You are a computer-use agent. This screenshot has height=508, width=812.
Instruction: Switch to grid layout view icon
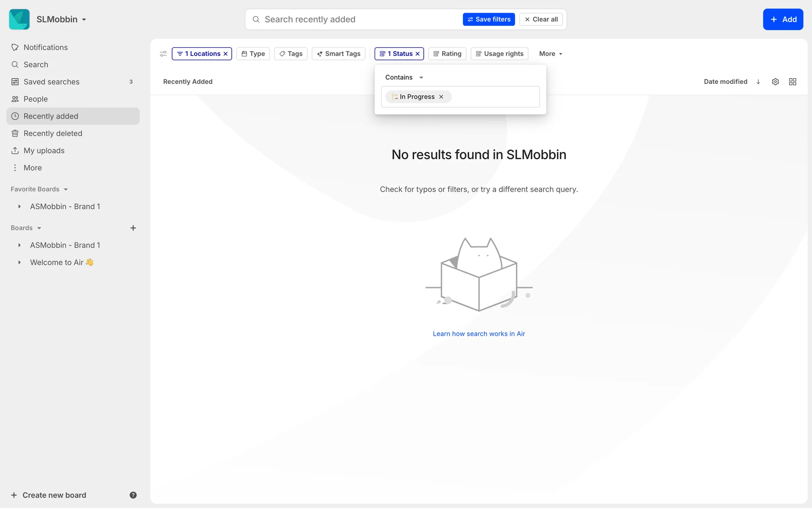[x=793, y=82]
